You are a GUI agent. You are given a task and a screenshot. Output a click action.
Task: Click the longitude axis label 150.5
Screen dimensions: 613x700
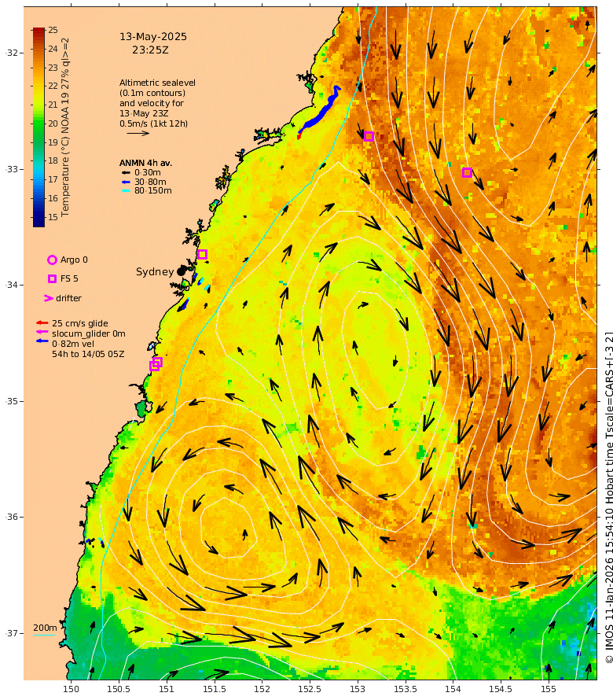[x=119, y=689]
